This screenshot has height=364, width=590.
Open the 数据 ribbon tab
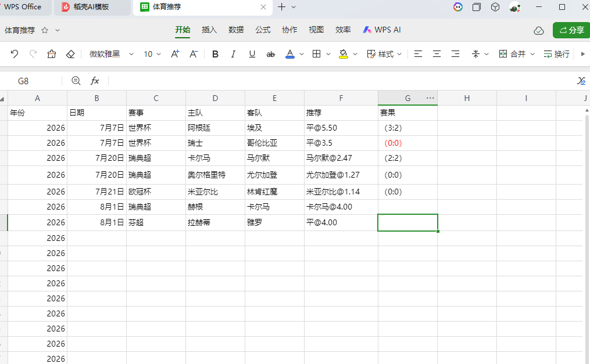coord(236,30)
